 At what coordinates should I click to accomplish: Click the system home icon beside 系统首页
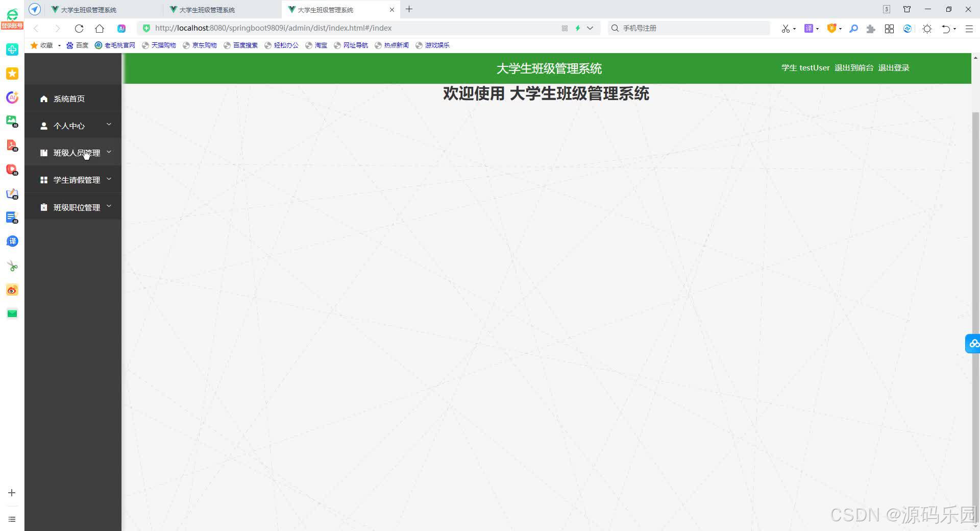44,99
